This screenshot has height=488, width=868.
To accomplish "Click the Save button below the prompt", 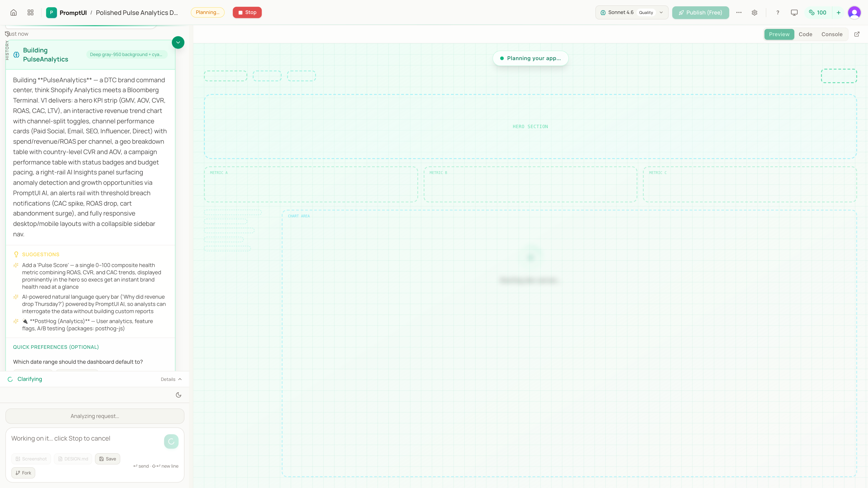I will tap(108, 459).
